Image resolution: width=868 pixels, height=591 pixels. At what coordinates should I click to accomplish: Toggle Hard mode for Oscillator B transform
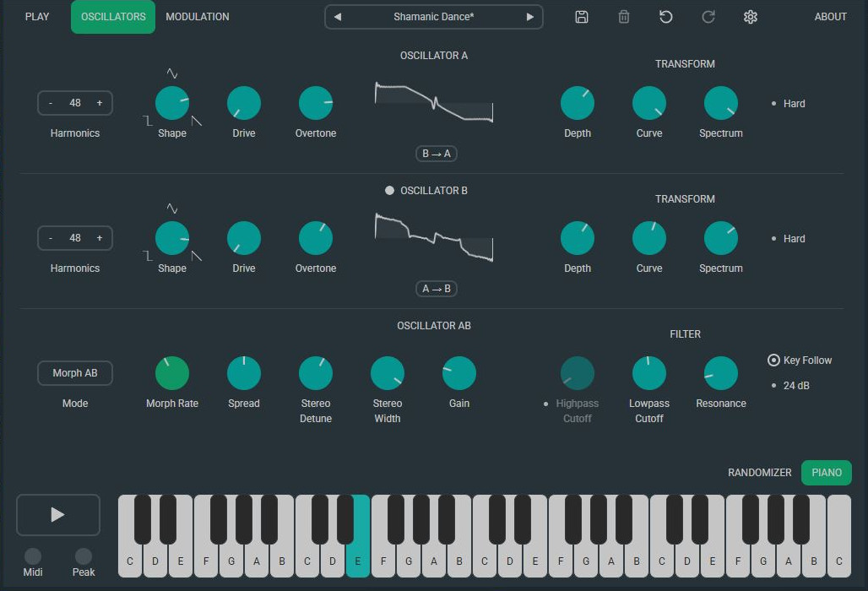point(789,238)
